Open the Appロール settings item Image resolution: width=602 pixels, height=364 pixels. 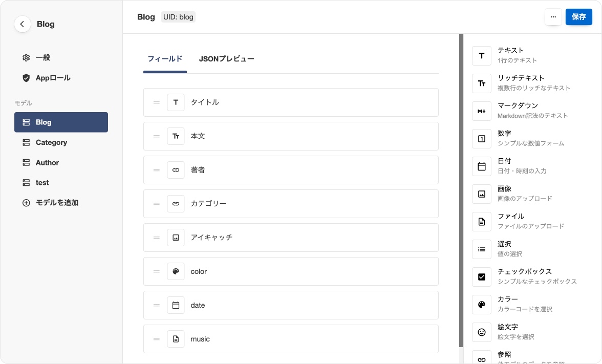click(x=53, y=78)
